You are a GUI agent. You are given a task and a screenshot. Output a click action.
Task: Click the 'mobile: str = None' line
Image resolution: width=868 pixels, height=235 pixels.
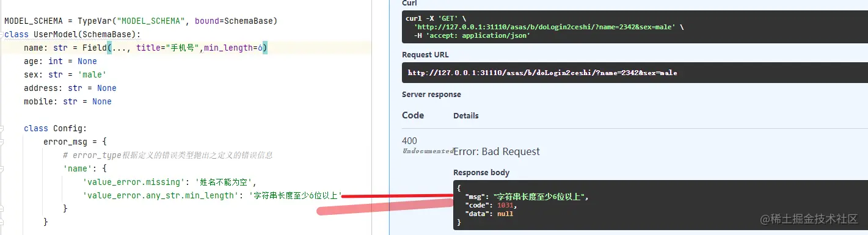[68, 101]
